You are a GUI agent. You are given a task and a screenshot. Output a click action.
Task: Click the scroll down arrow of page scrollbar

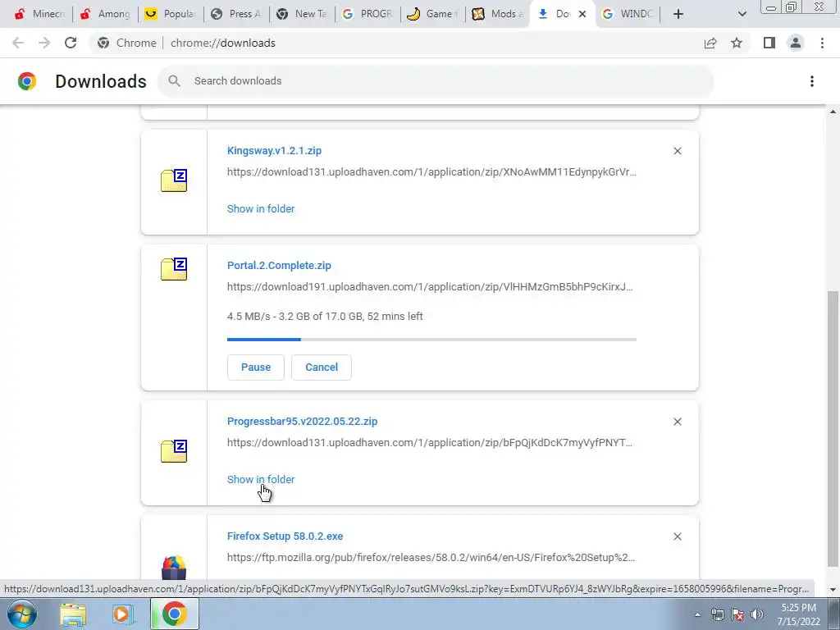[833, 589]
